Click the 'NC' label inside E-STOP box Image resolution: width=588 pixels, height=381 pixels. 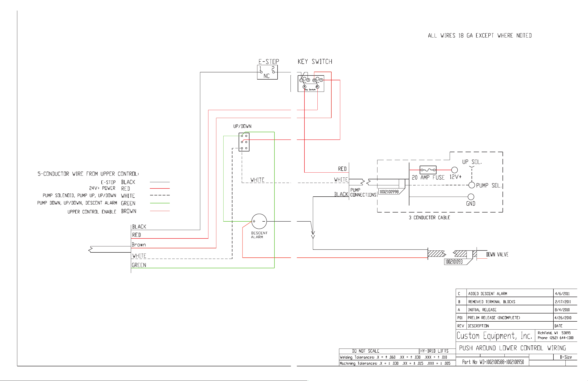tap(266, 76)
